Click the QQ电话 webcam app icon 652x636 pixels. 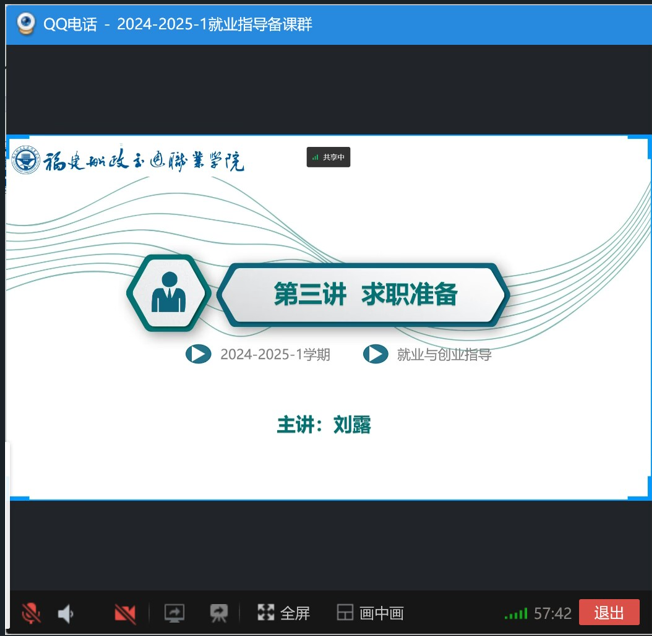[26, 23]
